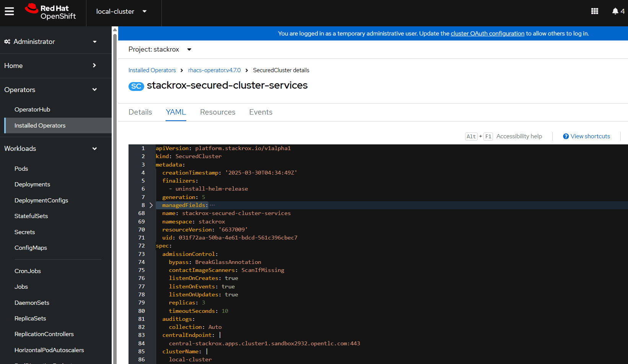Viewport: 628px width, 364px height.
Task: Open the local-cluster dropdown
Action: pos(121,11)
